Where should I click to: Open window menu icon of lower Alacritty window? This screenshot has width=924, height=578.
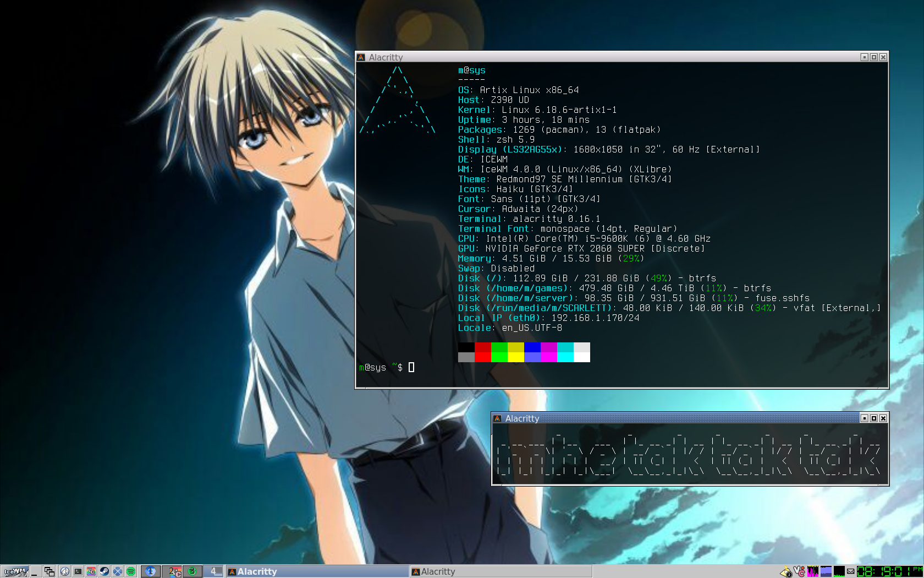[497, 418]
